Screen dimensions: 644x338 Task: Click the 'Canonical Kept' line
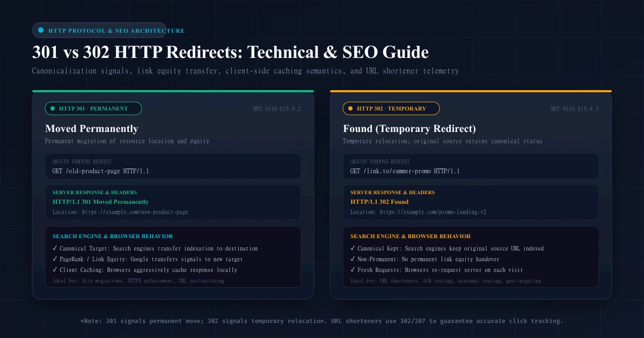[x=447, y=248]
